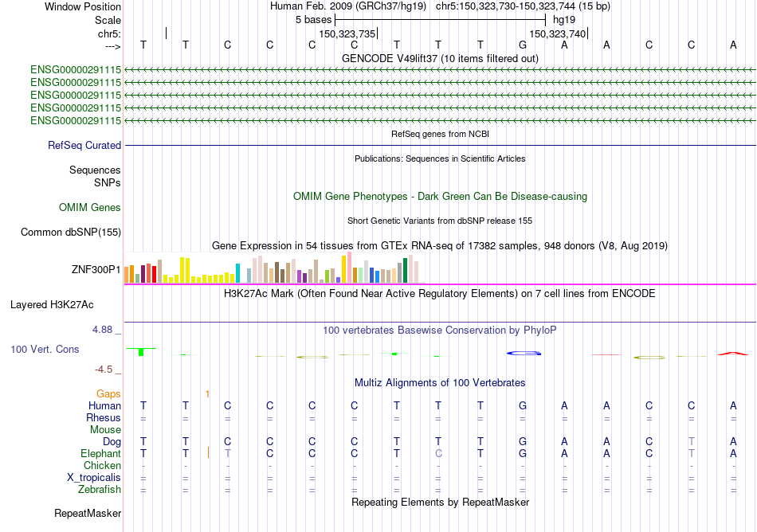This screenshot has height=532, width=757.
Task: Select the topmost ENSG00000291115 transcript label
Action: (x=76, y=70)
